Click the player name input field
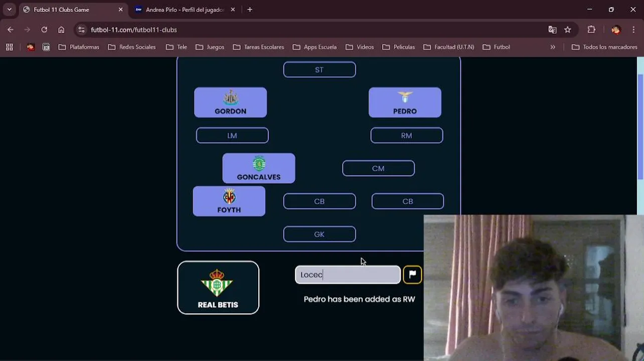The height and width of the screenshot is (361, 644). pos(348,275)
